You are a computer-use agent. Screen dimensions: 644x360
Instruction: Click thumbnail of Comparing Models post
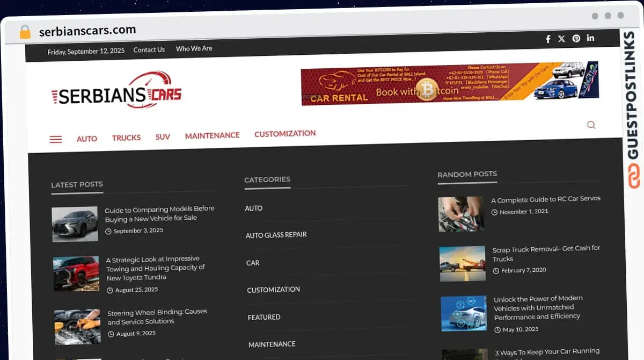(75, 224)
